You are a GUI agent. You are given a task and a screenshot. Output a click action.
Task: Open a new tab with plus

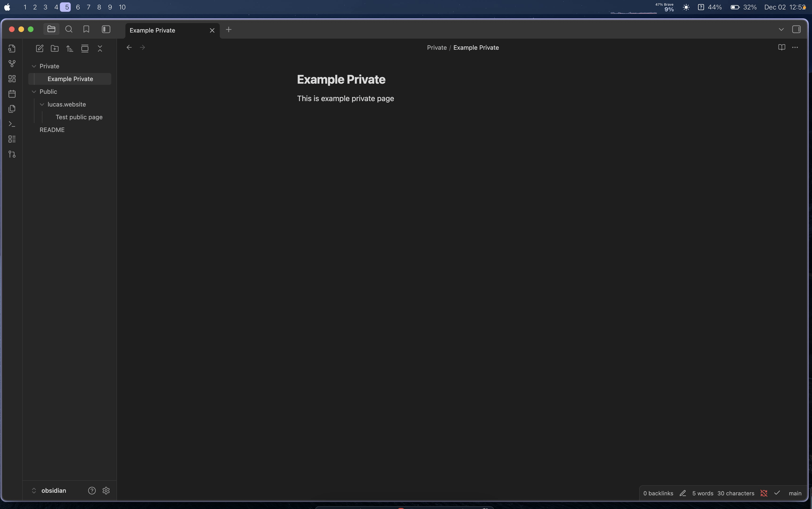[229, 30]
